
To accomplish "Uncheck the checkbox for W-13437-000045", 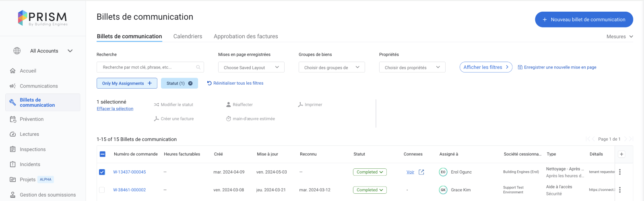I will (x=102, y=172).
